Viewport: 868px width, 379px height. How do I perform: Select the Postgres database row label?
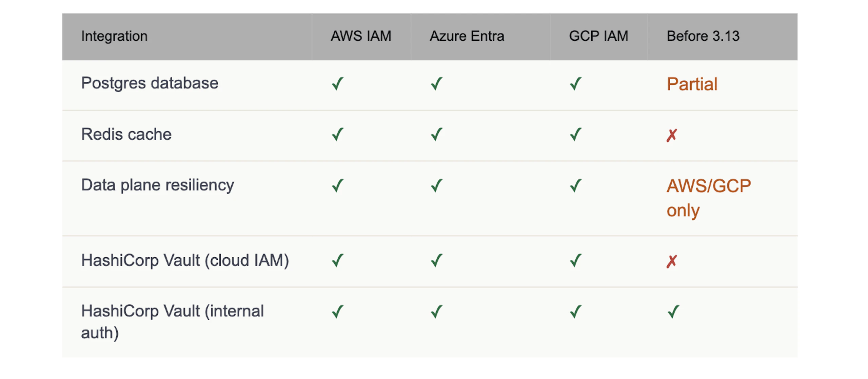[x=150, y=83]
